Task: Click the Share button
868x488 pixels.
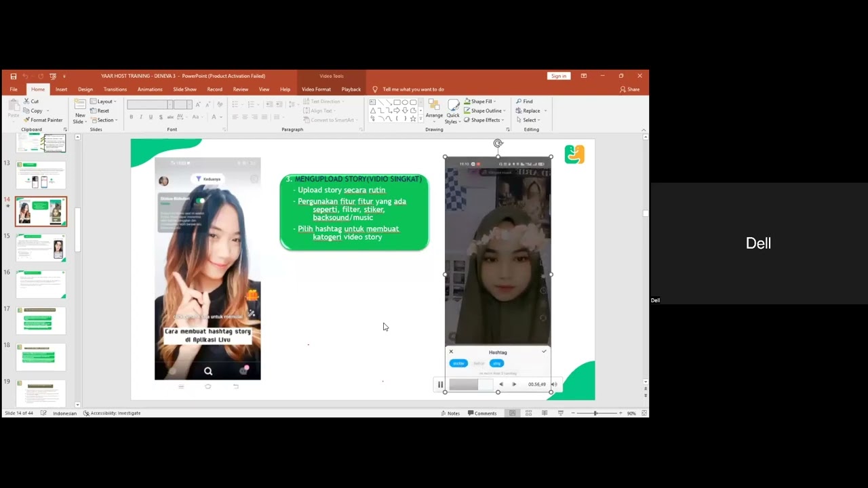Action: coord(629,89)
